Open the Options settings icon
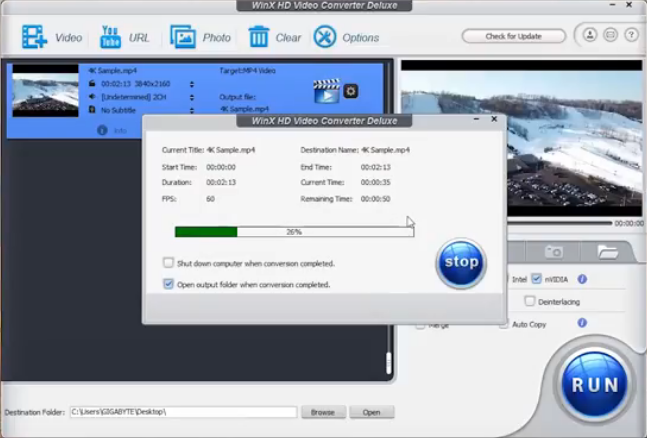Screen dimensions: 647x438 click(325, 37)
